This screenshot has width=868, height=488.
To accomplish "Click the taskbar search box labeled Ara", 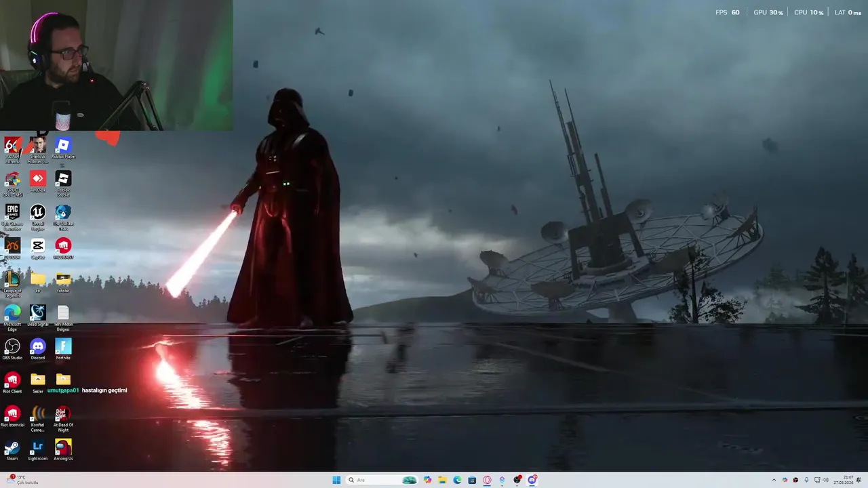I will coord(383,480).
